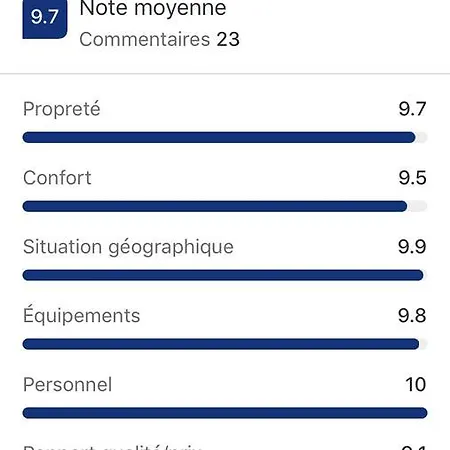Click the Personnel score of 10

click(x=416, y=384)
